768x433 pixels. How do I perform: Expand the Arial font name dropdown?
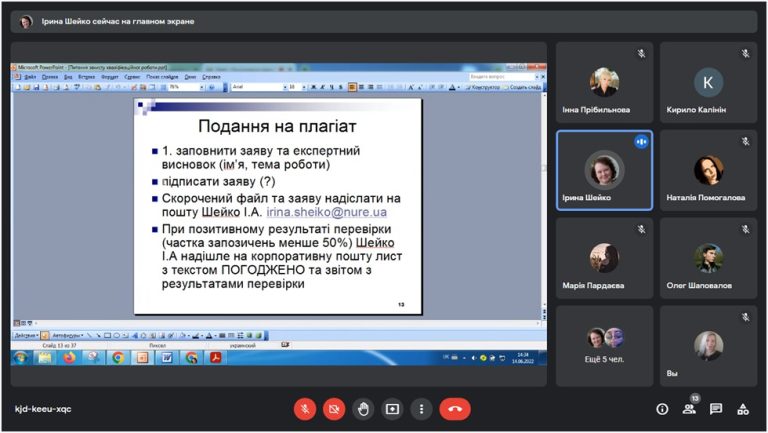(285, 87)
